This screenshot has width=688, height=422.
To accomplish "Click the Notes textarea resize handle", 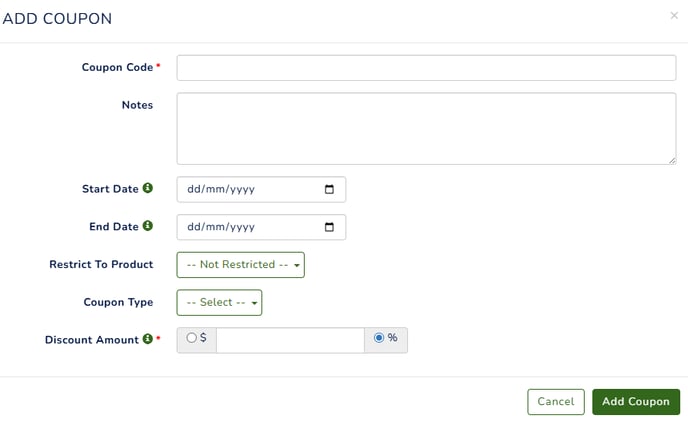I will pyautogui.click(x=672, y=161).
